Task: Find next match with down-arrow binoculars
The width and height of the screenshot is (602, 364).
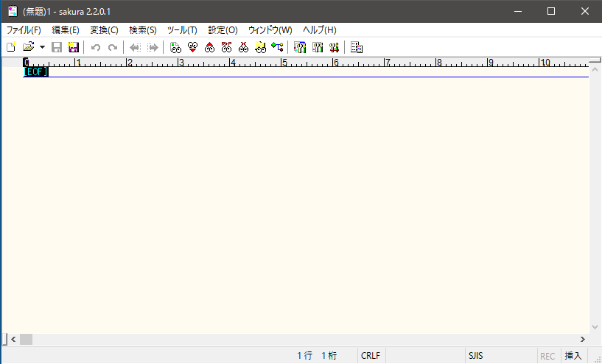Action: point(193,47)
